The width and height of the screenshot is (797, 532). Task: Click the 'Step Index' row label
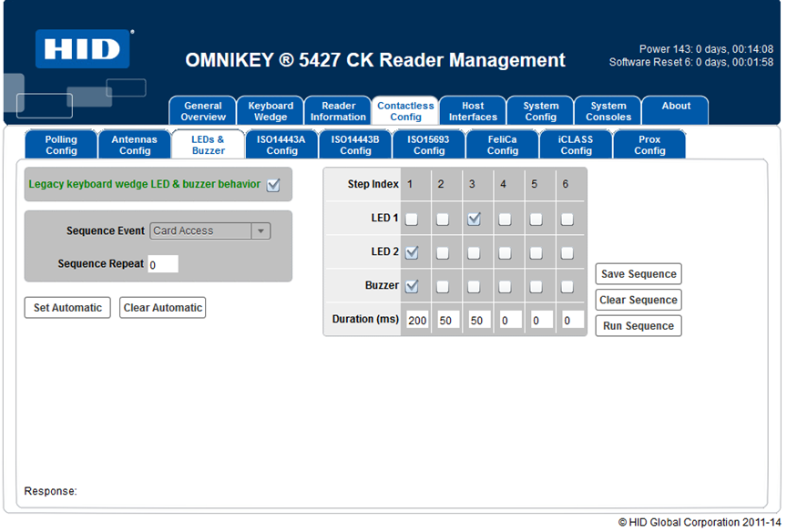[x=373, y=184]
